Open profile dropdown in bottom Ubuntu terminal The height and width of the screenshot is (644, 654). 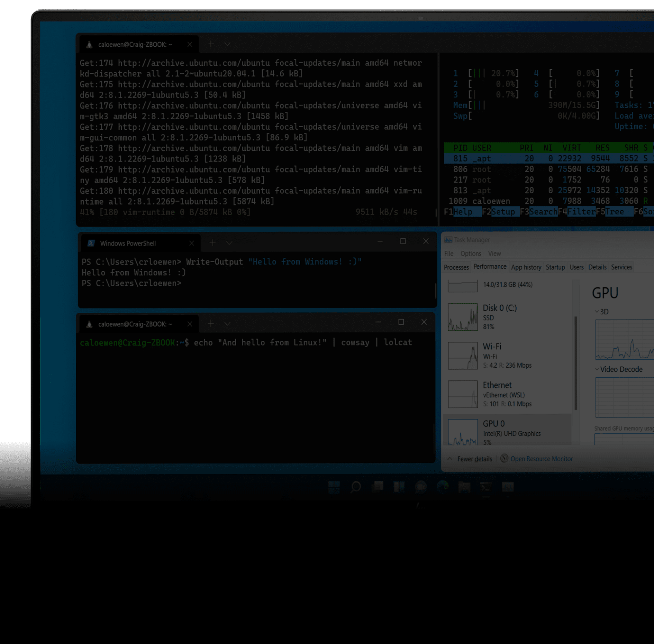(x=227, y=324)
